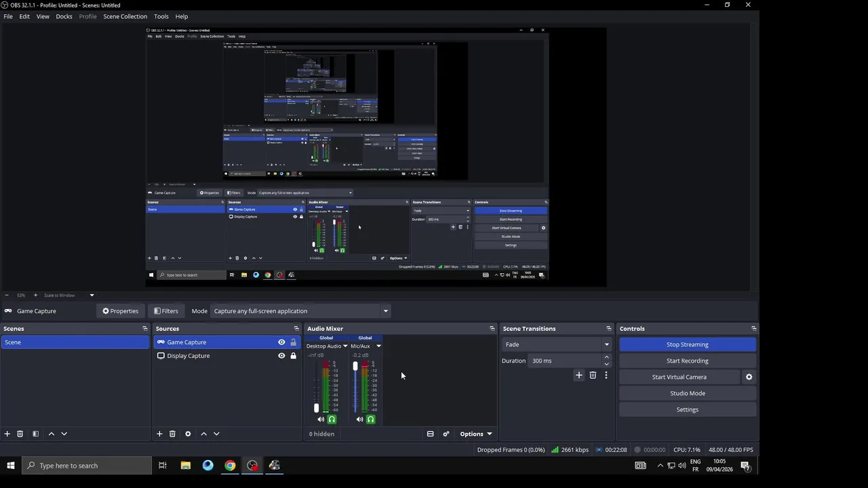Screen dimensions: 868x488
Task: Add a scene transition plus icon
Action: click(579, 375)
